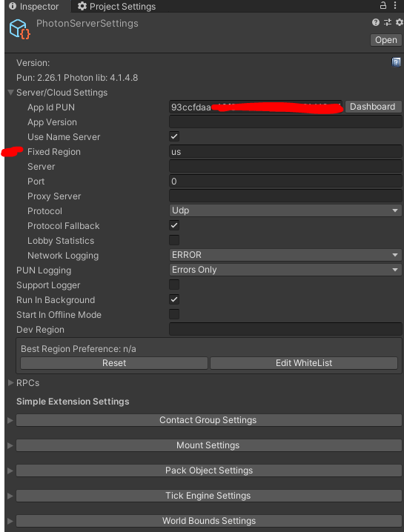Switch to the Project Settings tab

point(116,7)
